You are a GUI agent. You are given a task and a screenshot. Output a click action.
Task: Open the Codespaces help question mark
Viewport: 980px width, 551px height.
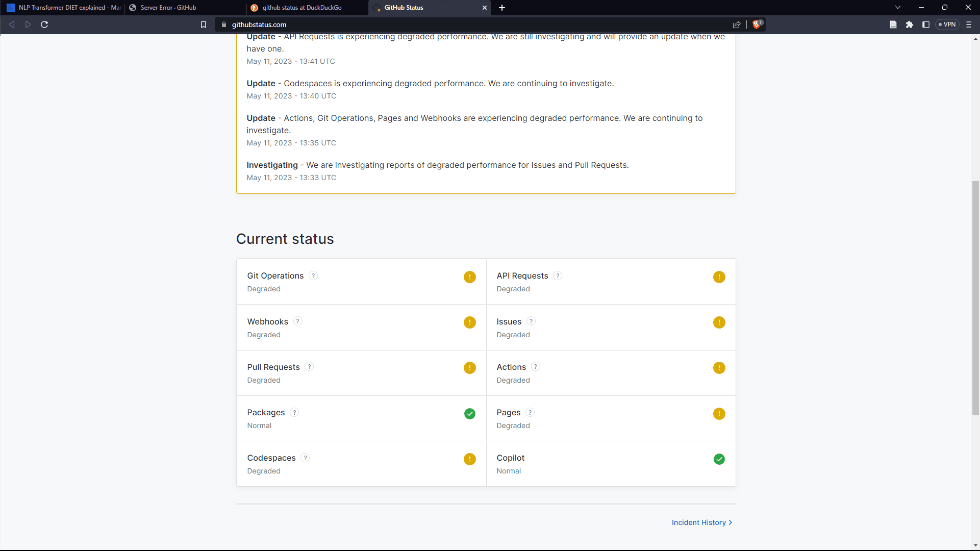pos(305,458)
